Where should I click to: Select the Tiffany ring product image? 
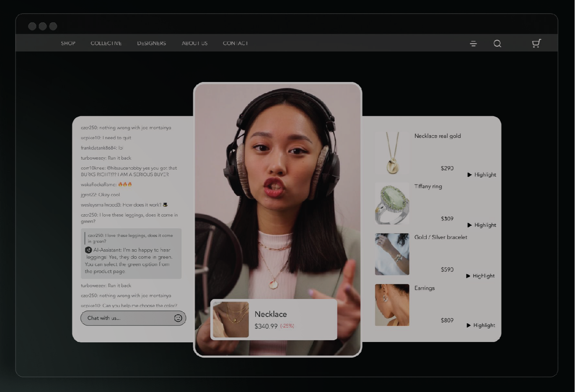(x=392, y=203)
